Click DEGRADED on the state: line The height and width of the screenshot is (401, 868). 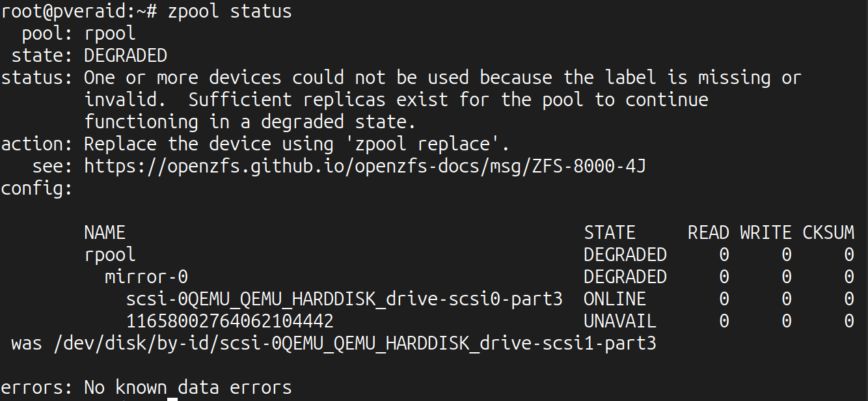click(x=126, y=56)
